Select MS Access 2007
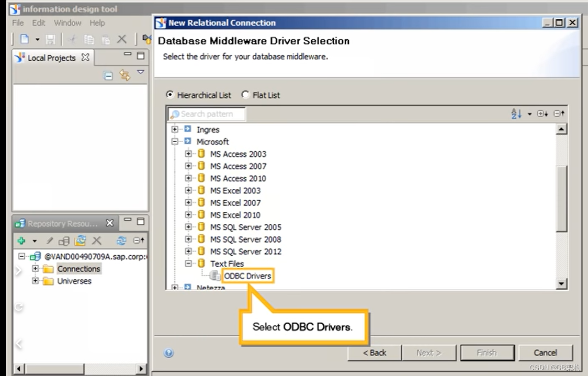Screen dimensions: 588x376 click(238, 166)
